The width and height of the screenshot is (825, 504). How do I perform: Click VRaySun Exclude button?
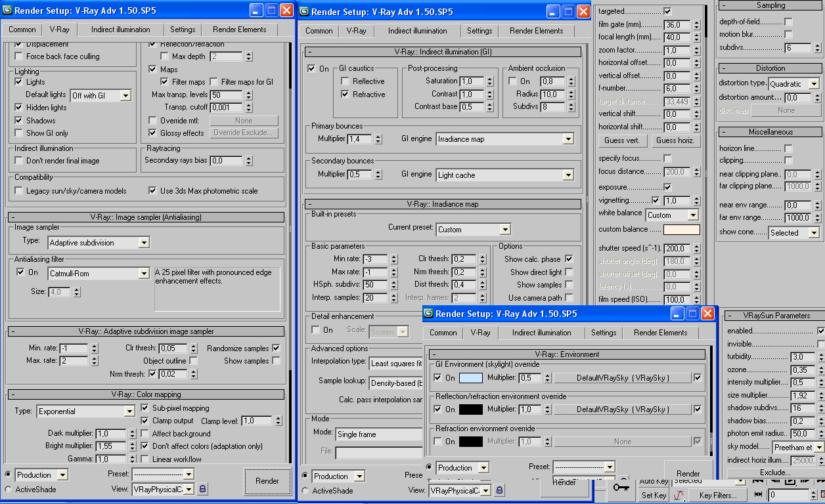pyautogui.click(x=775, y=472)
